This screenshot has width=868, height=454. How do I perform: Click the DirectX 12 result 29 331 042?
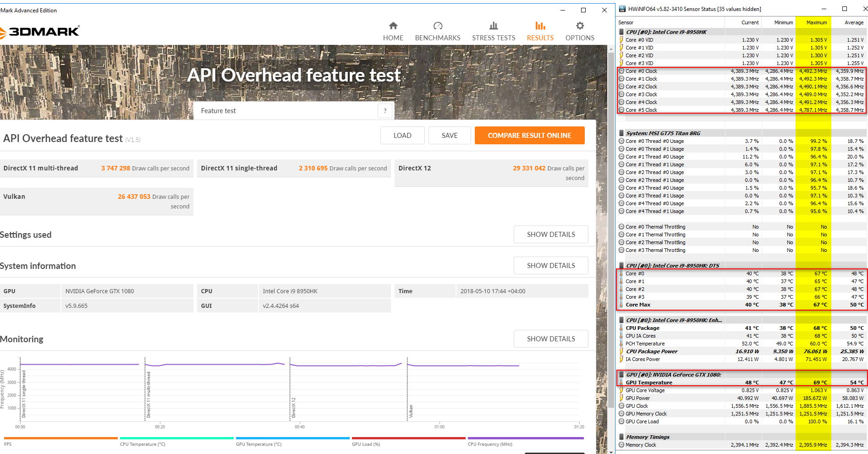coord(529,168)
